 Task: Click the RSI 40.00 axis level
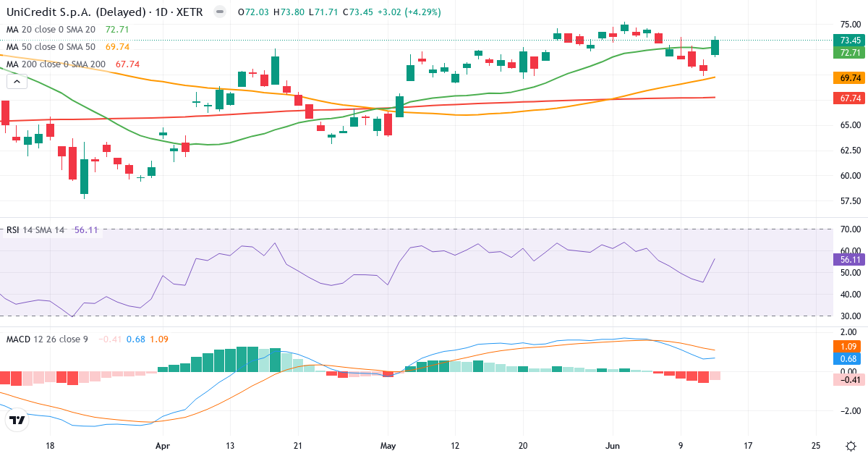(851, 295)
